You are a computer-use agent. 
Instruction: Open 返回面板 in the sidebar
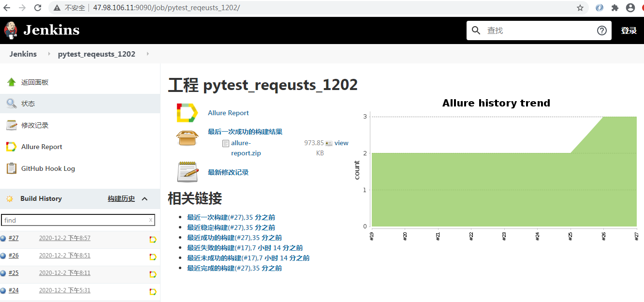[35, 82]
